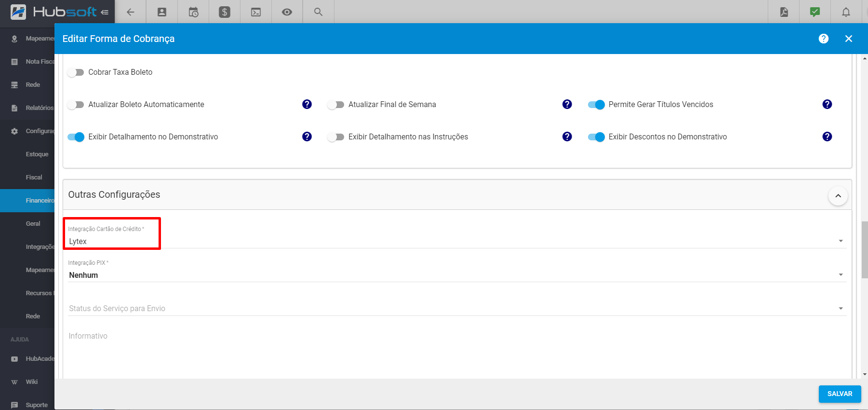This screenshot has width=868, height=410.
Task: Show help for Exibir Descontos no Demonstrativo
Action: click(x=828, y=137)
